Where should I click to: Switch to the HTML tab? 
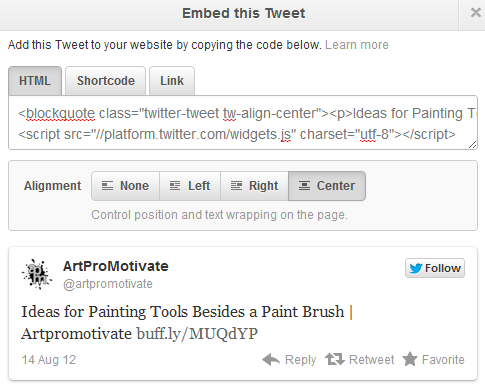click(x=35, y=81)
